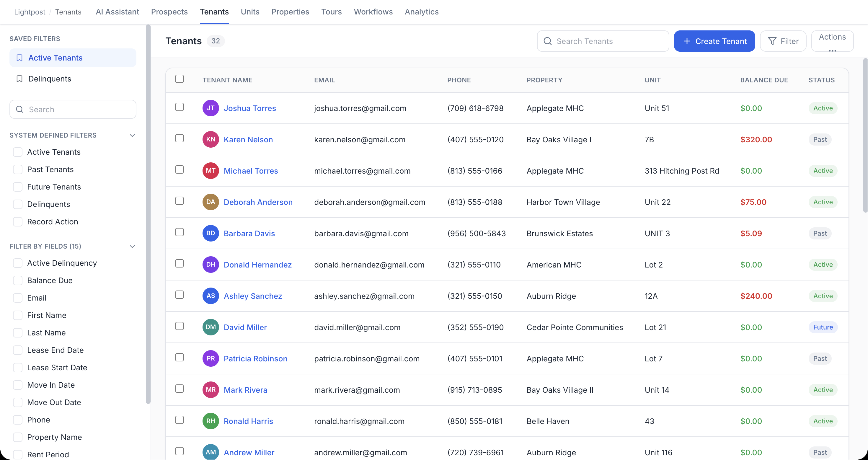Switch to the Analytics tab
This screenshot has width=868, height=460.
click(x=422, y=12)
